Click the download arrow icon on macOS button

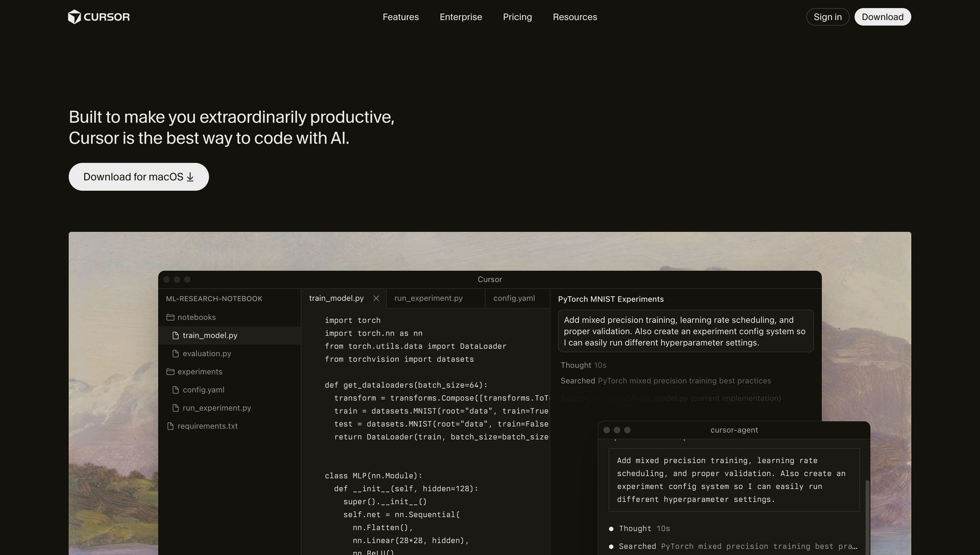coord(190,177)
